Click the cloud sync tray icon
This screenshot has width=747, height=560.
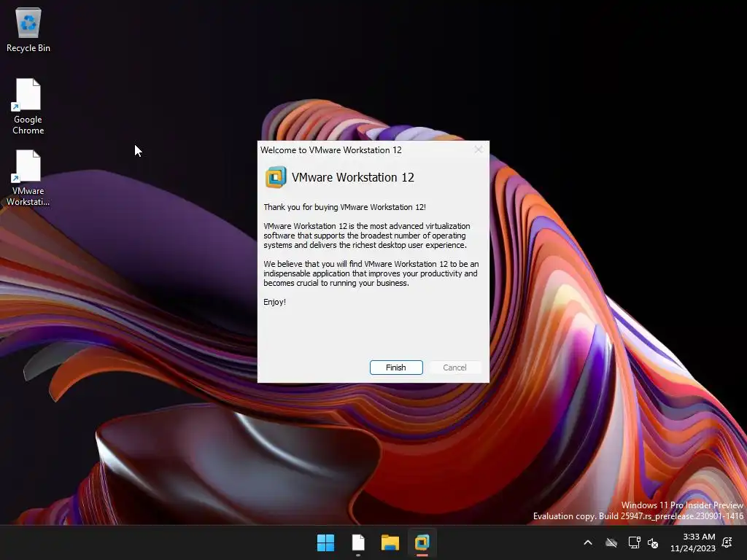(611, 542)
